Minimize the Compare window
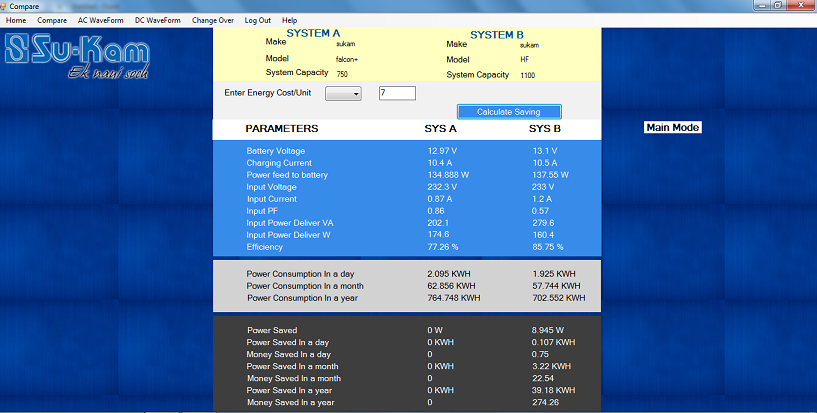817x413 pixels. [762, 5]
